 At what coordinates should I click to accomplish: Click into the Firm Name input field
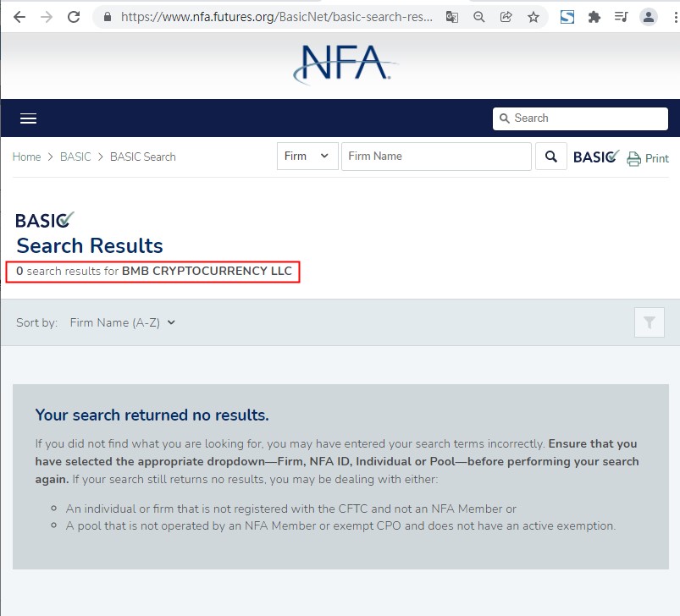(x=436, y=157)
